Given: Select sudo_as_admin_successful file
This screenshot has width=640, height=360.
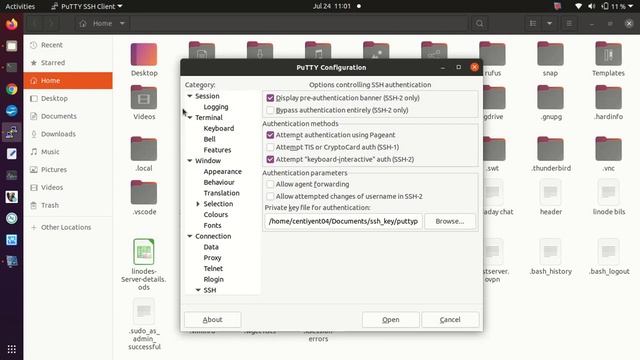Looking at the screenshot, I should [x=144, y=324].
